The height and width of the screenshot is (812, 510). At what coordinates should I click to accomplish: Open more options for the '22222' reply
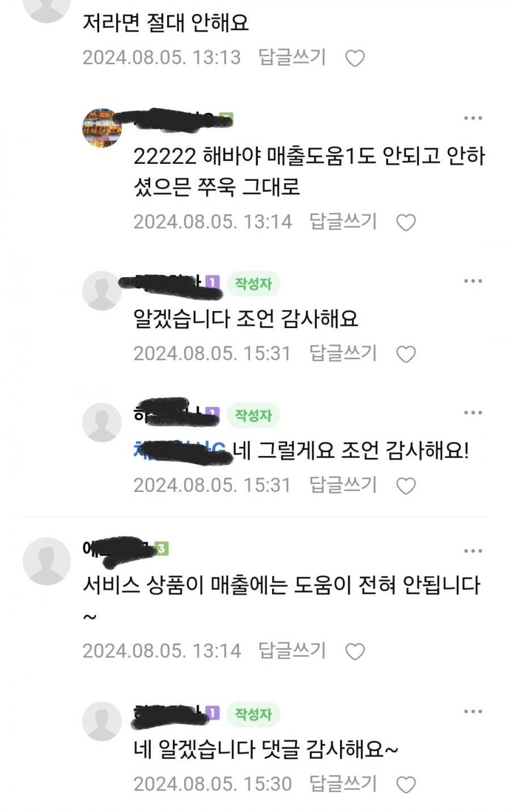[x=473, y=118]
